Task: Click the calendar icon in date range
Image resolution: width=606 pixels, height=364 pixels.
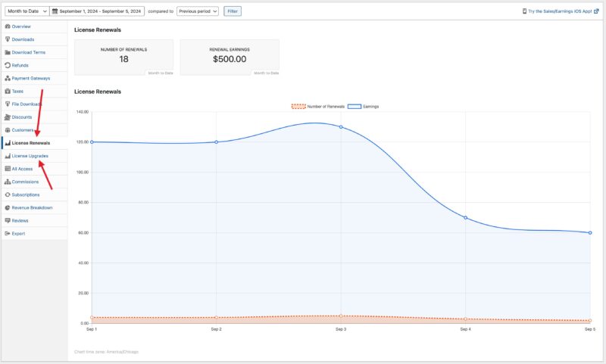Action: (x=55, y=11)
